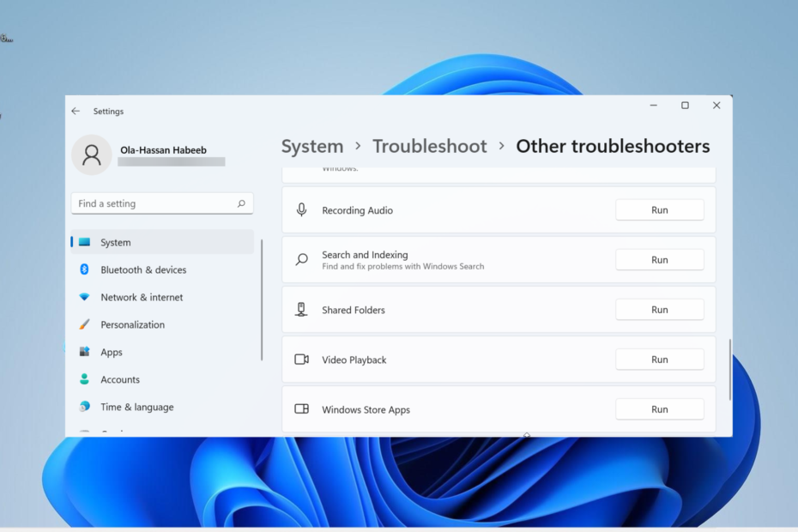Screen dimensions: 798x532
Task: Close the Settings window
Action: 716,106
